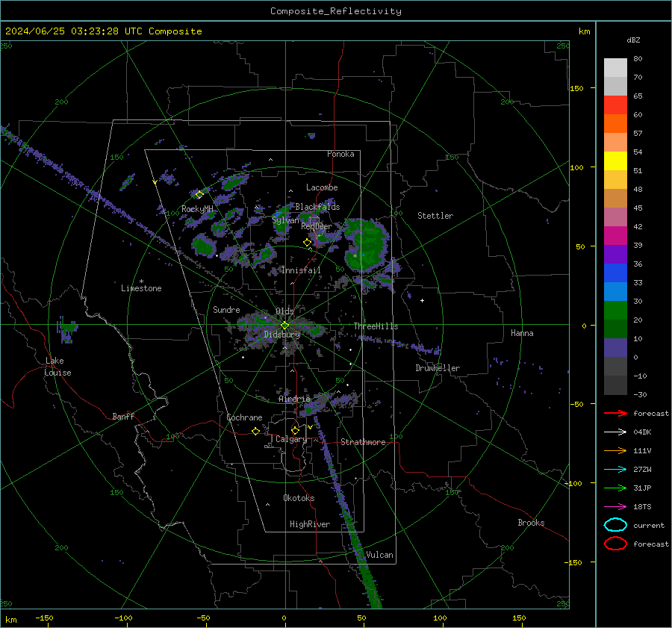Image resolution: width=672 pixels, height=628 pixels.
Task: Click the dBZ scale heading
Action: (x=633, y=40)
